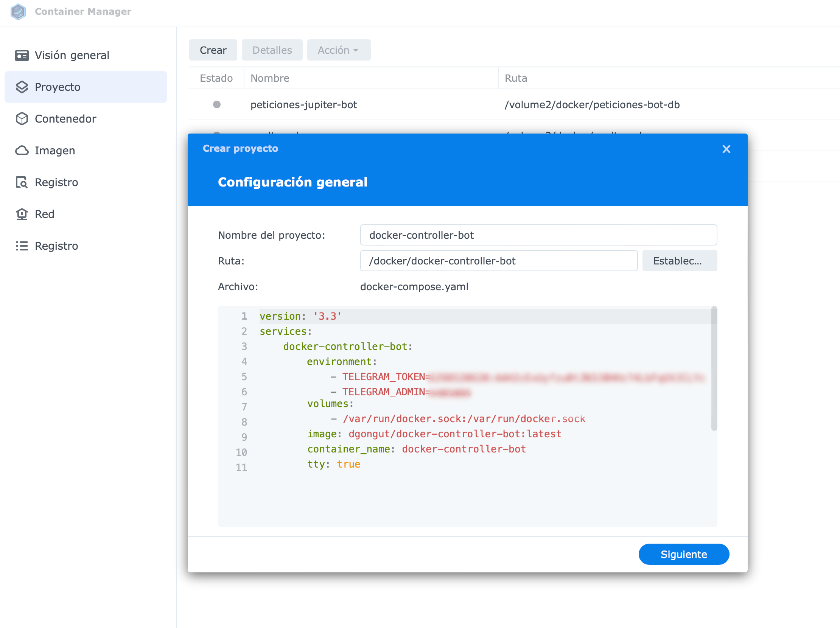840x628 pixels.
Task: Click the Container Manager title text
Action: coord(83,12)
